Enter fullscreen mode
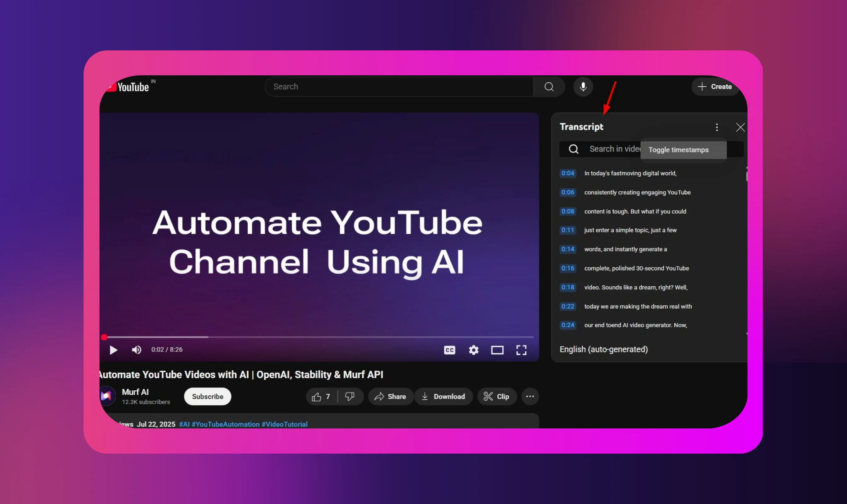 (521, 350)
